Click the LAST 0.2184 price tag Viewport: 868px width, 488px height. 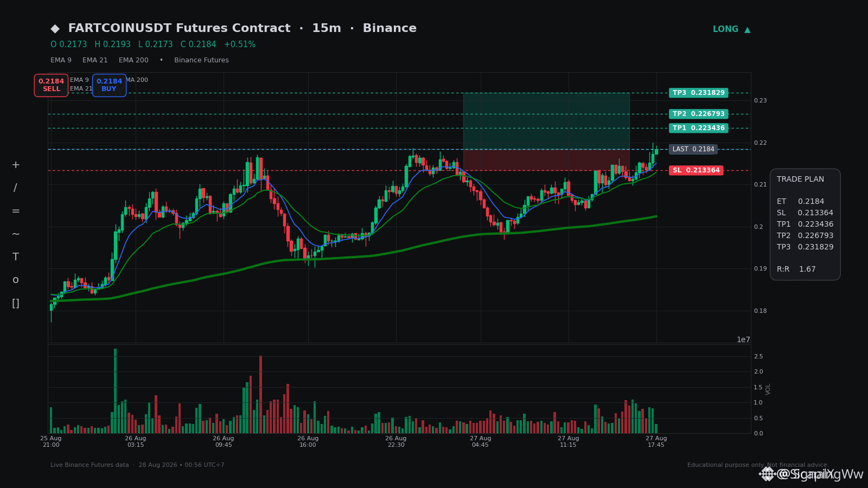coord(693,149)
